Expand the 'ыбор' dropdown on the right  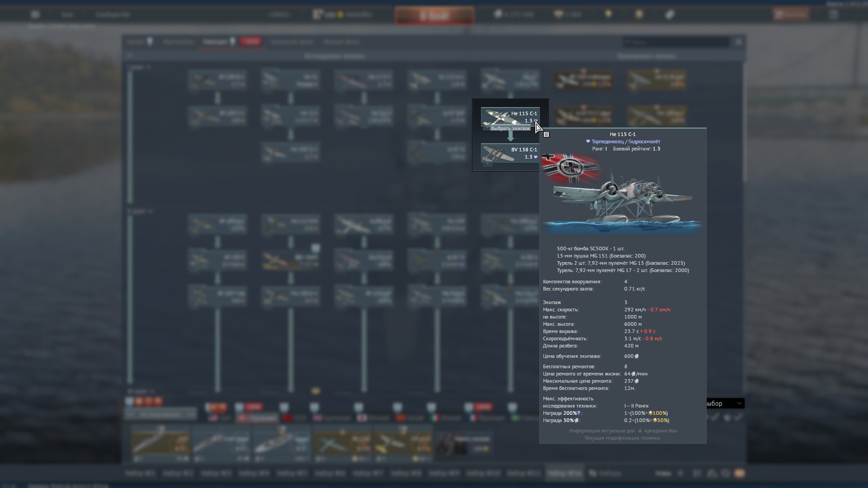pyautogui.click(x=725, y=404)
